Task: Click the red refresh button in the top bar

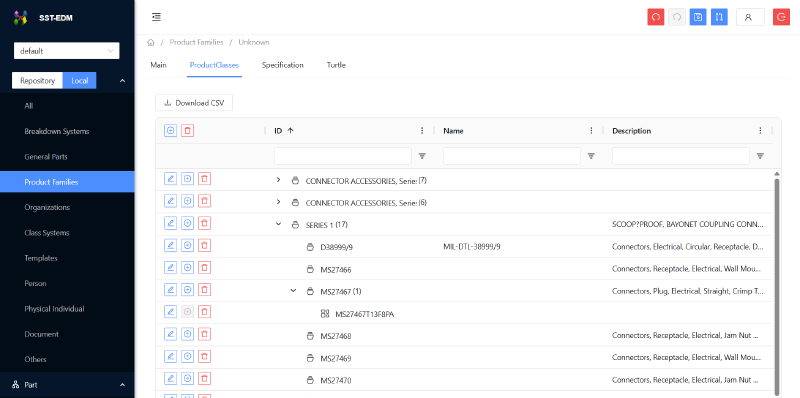Action: [x=656, y=17]
